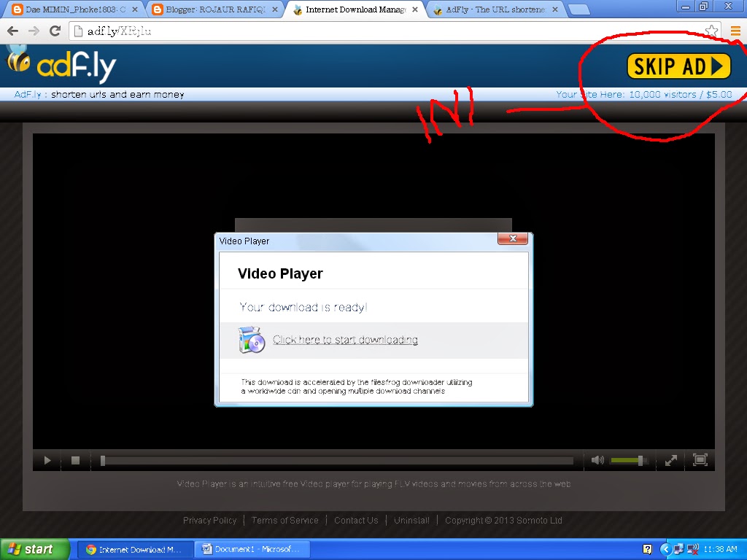Click the 'Video Player' dialog heading

[280, 273]
